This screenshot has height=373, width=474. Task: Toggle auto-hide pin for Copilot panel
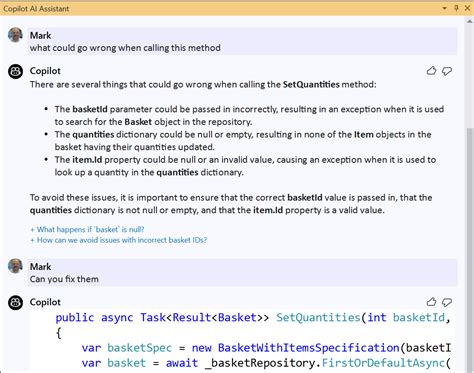[456, 8]
